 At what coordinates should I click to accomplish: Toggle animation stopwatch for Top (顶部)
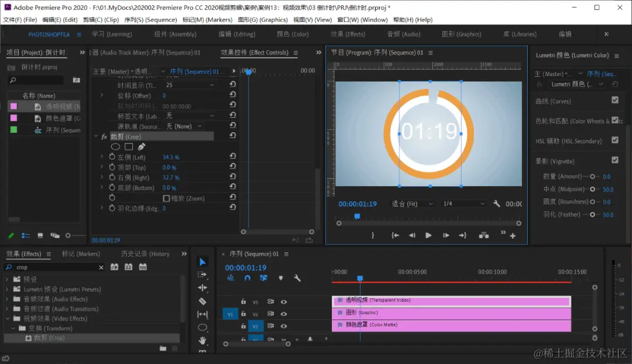(112, 167)
